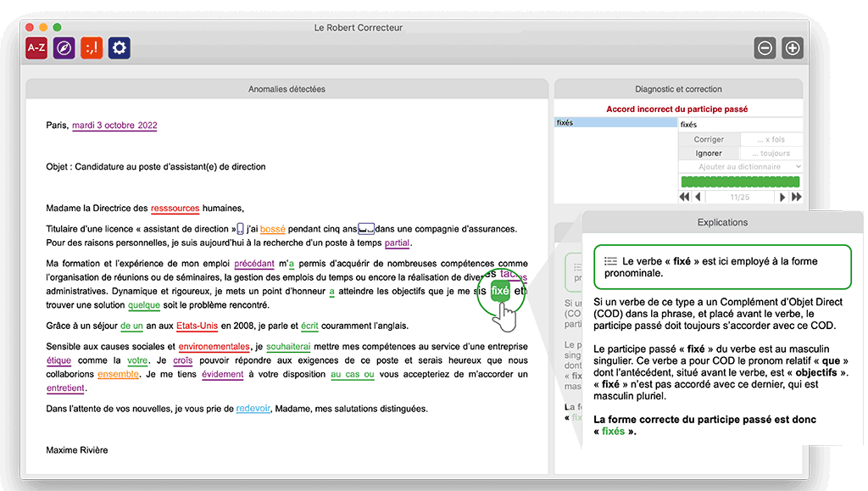Click the 'x fois' correction option
This screenshot has width=868, height=491.
pyautogui.click(x=771, y=139)
